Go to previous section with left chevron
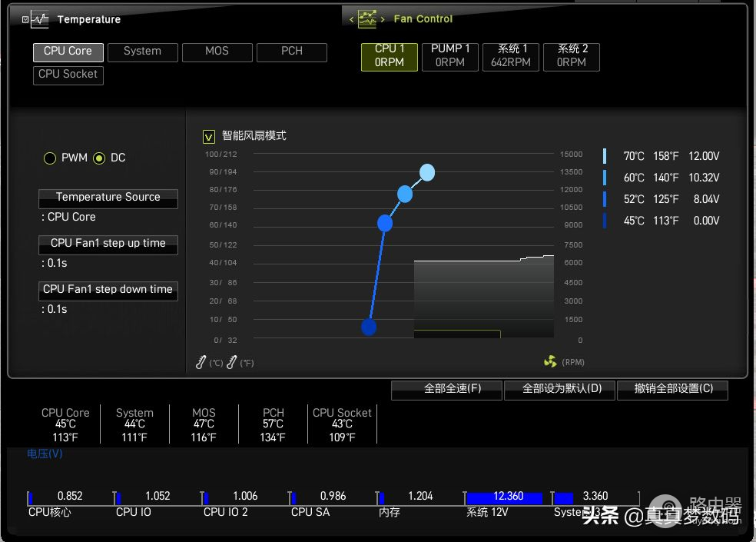 352,19
